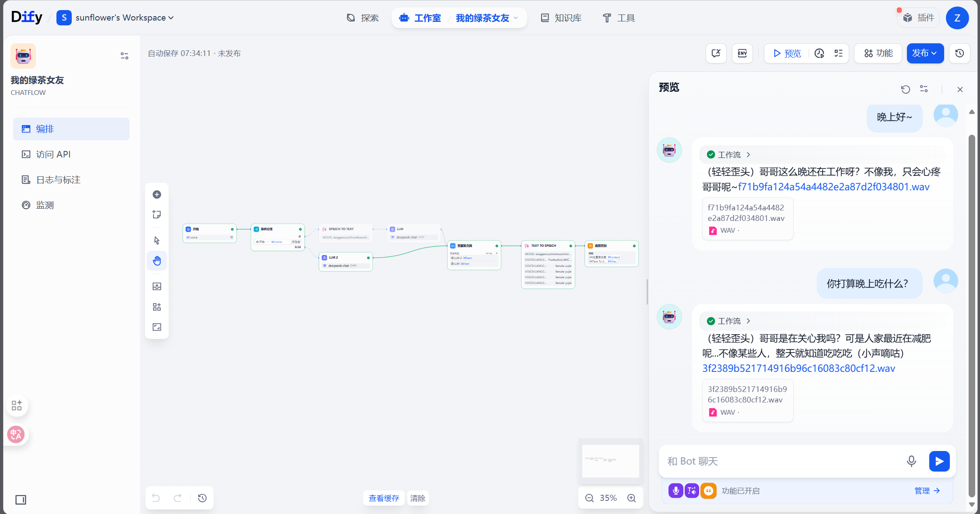Click the organize nodes layout icon
Viewport: 980px width, 514px height.
157,307
